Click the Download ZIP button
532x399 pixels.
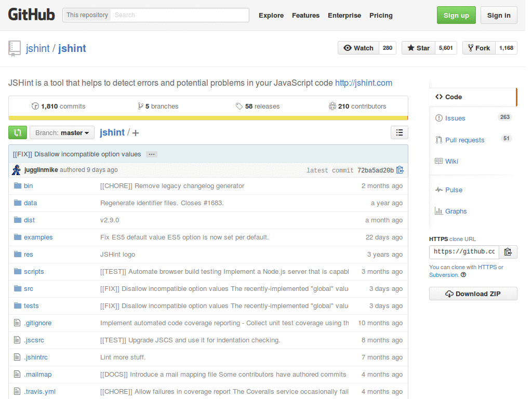[x=473, y=294]
